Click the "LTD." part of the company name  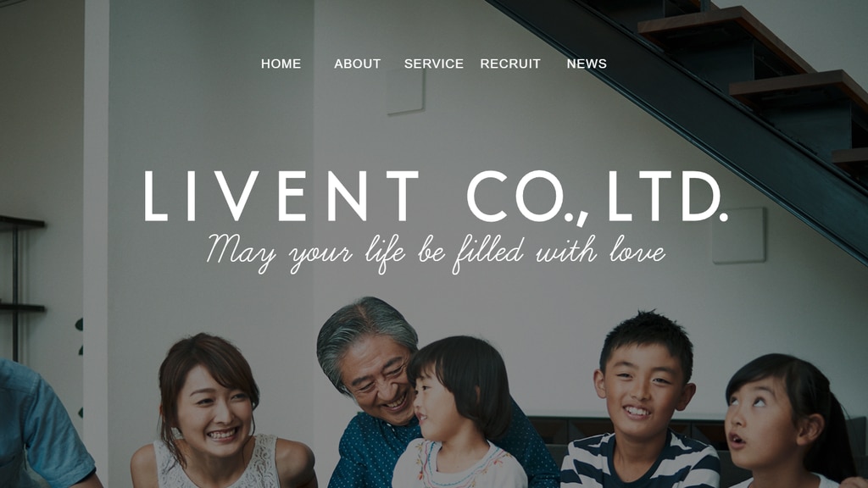[667, 196]
